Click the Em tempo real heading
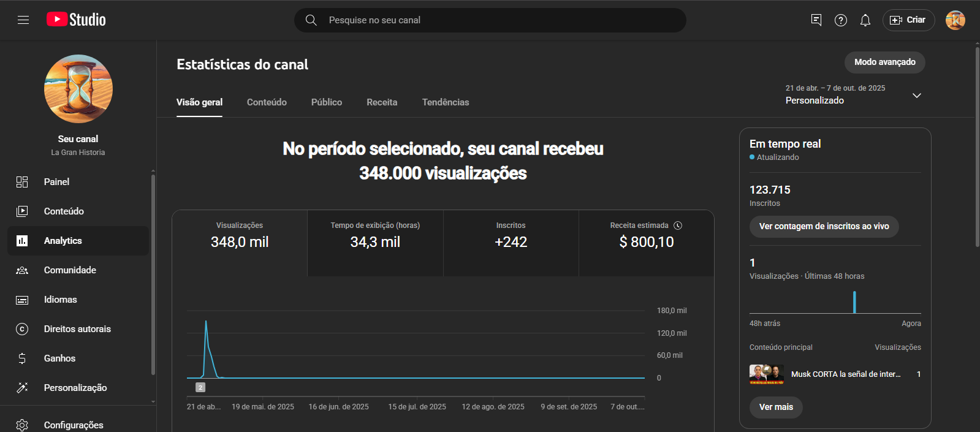The height and width of the screenshot is (432, 980). (x=785, y=144)
